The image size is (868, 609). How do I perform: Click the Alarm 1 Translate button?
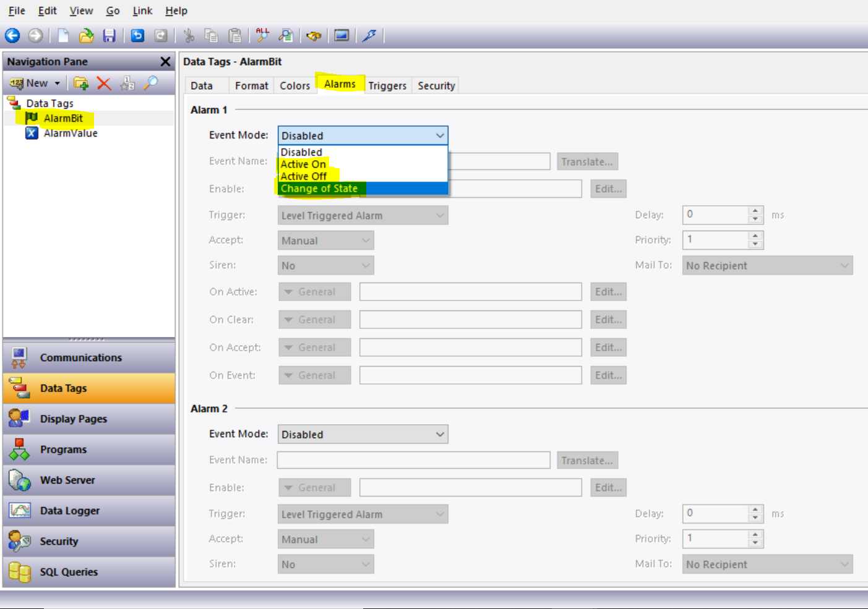(x=587, y=162)
